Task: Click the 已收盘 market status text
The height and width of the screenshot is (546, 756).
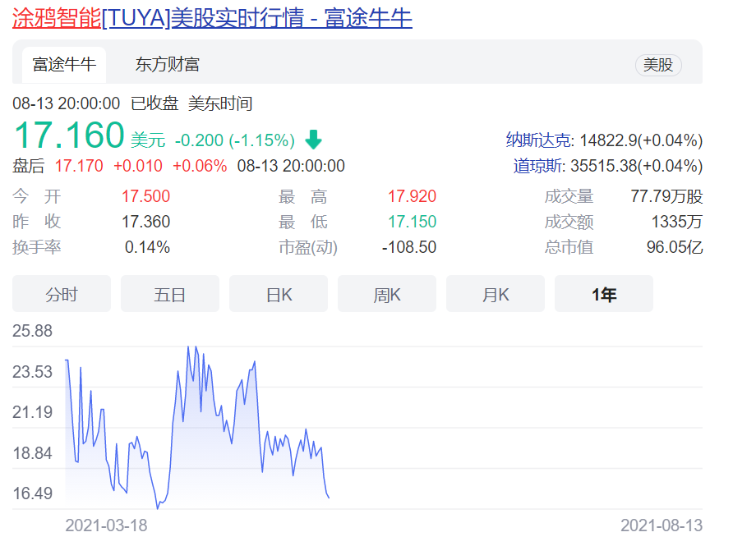Action: tap(154, 103)
